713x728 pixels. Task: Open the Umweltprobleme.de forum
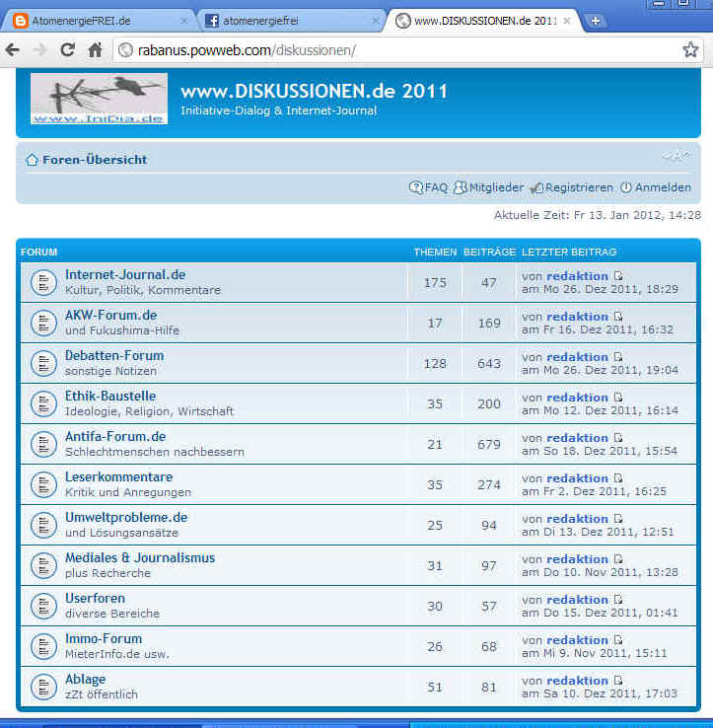[x=126, y=517]
